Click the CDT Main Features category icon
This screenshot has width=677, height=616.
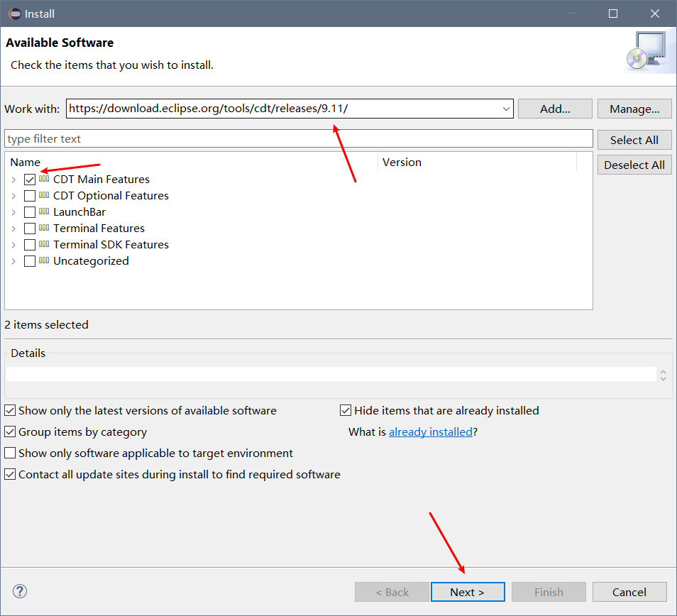[44, 179]
